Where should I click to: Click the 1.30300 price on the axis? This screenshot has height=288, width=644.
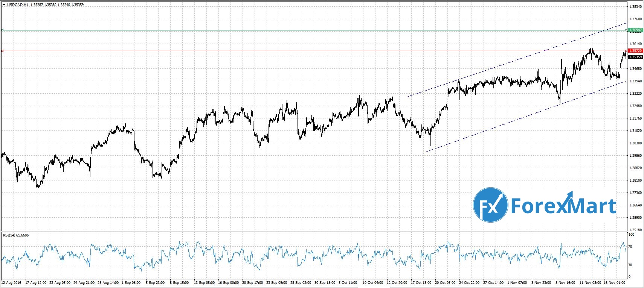(635, 143)
